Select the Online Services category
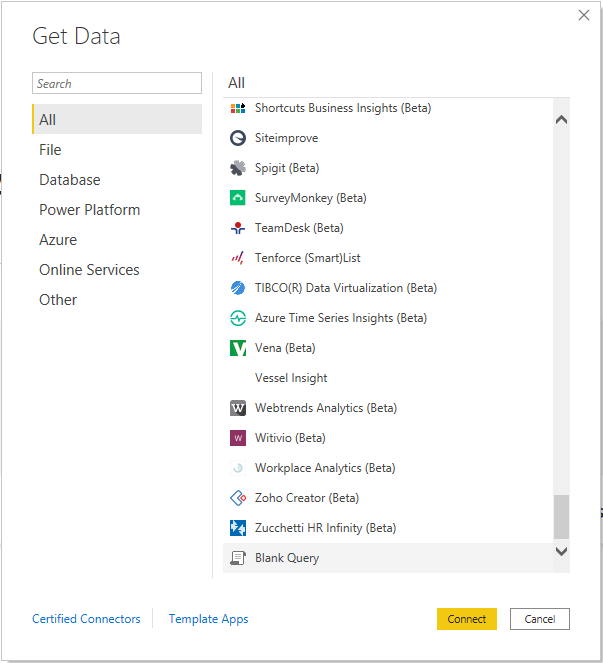 click(x=117, y=270)
